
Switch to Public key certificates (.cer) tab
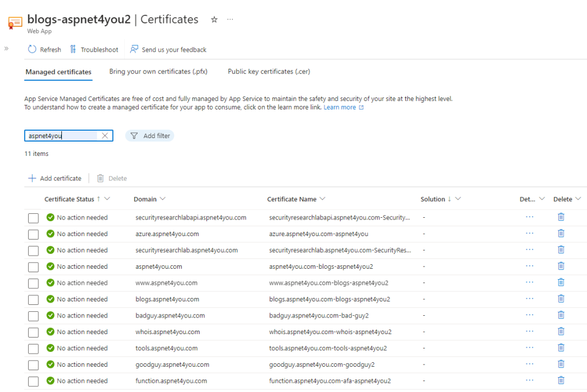click(x=269, y=72)
